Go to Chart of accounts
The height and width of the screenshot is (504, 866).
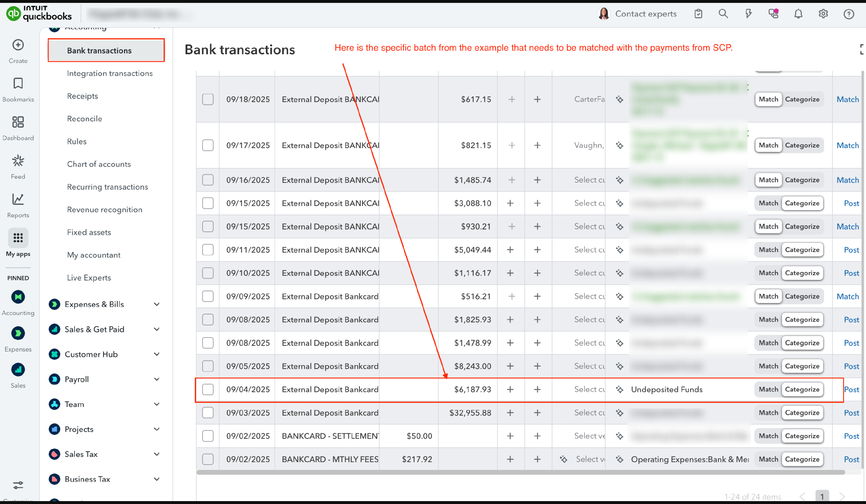(99, 164)
